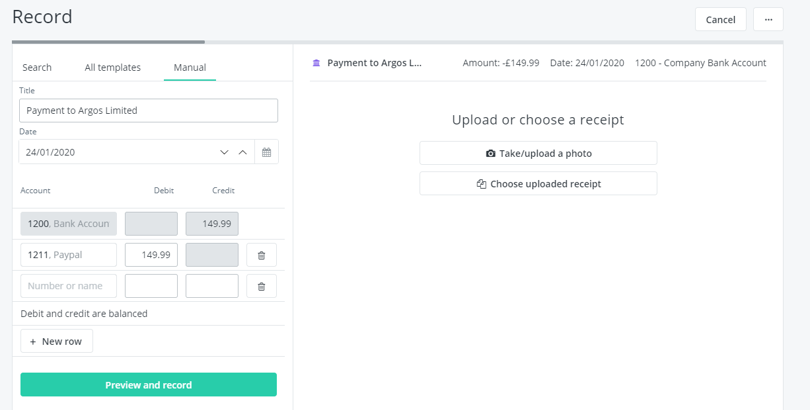Image resolution: width=810 pixels, height=410 pixels.
Task: Click the bank icon beside Payment to Argos
Action: (x=317, y=63)
